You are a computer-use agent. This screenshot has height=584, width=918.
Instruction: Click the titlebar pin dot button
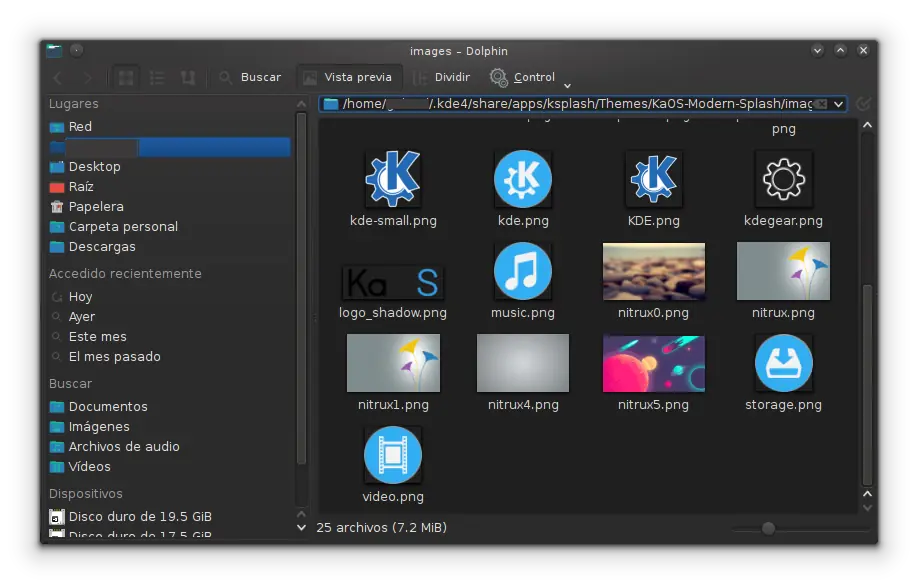(76, 50)
